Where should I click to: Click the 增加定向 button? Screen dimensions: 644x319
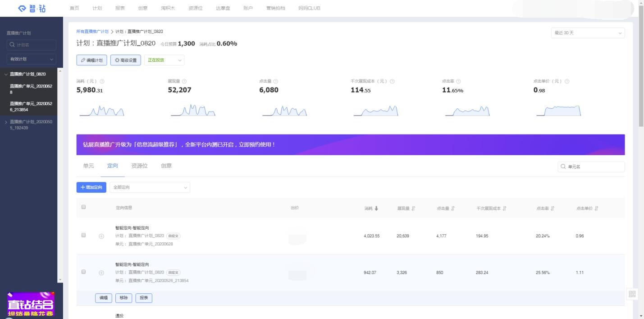coord(91,187)
